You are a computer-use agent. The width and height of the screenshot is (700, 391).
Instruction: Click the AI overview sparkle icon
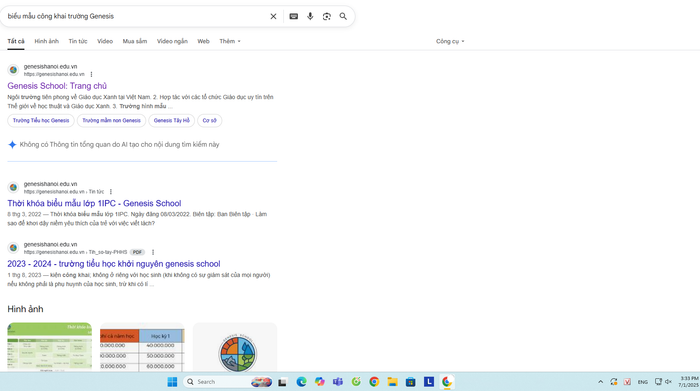[12, 145]
